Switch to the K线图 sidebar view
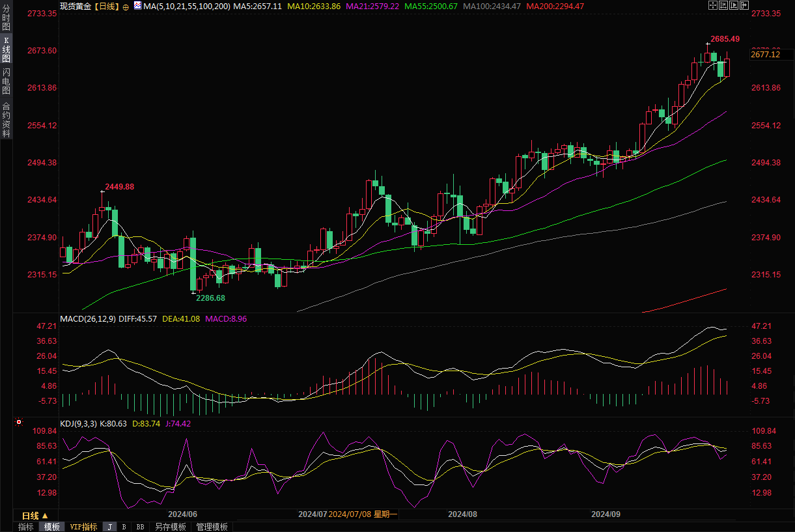795x532 pixels. tap(6, 49)
